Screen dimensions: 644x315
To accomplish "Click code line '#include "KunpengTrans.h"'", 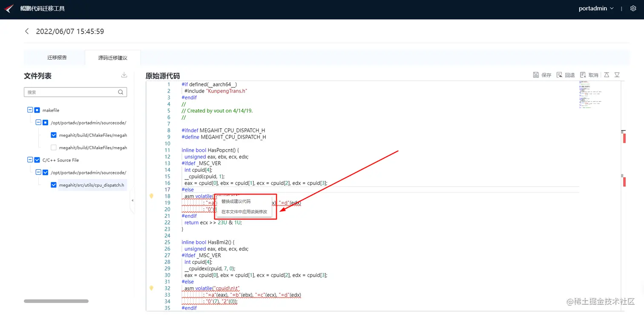I will 216,91.
